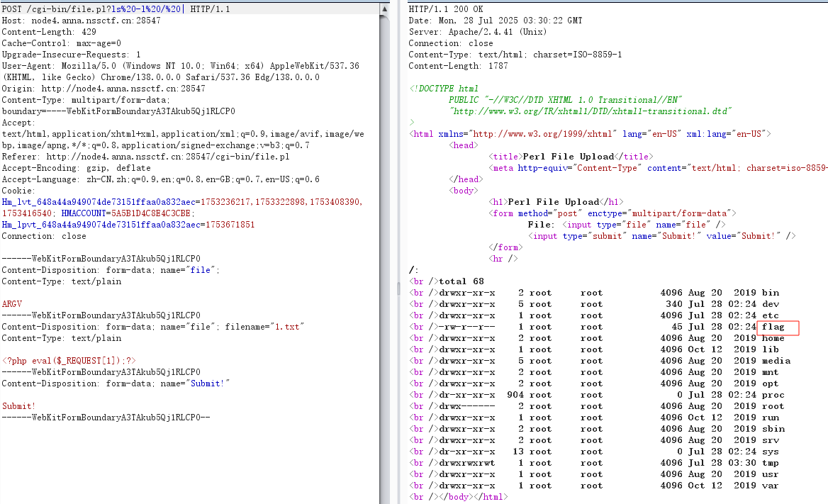Select the Date response header
Screen dimensions: 828x504
(x=496, y=21)
